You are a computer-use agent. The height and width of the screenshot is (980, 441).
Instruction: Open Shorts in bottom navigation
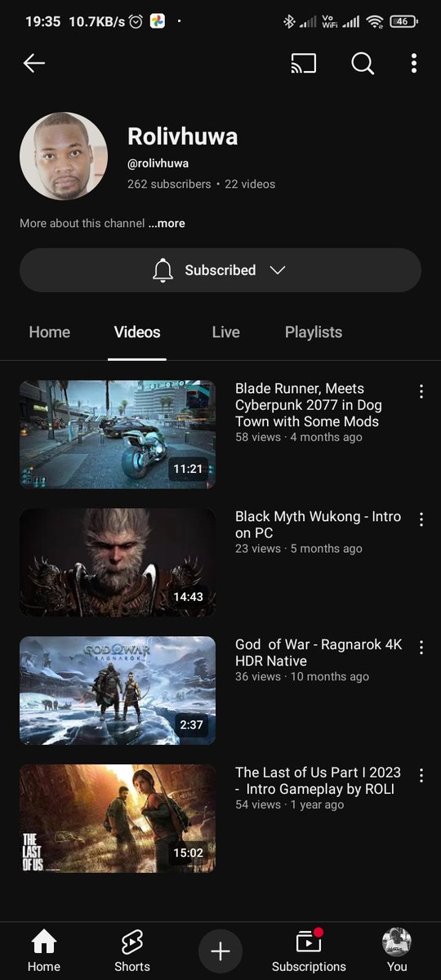(x=132, y=952)
